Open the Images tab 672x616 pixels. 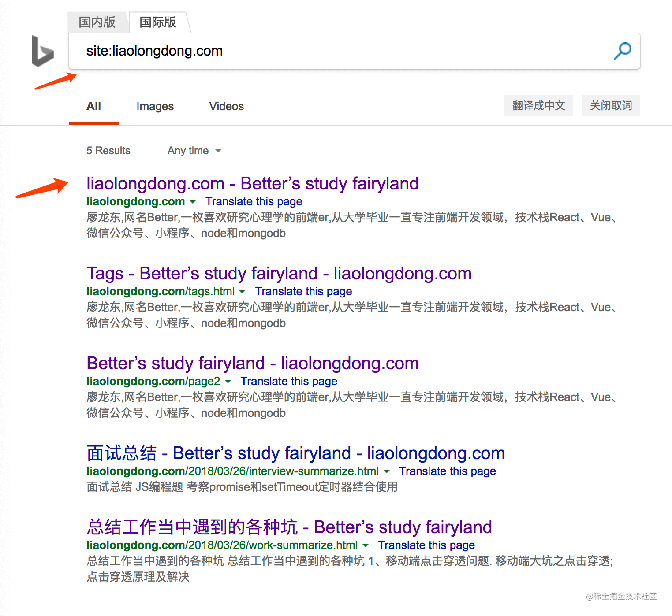[x=155, y=106]
